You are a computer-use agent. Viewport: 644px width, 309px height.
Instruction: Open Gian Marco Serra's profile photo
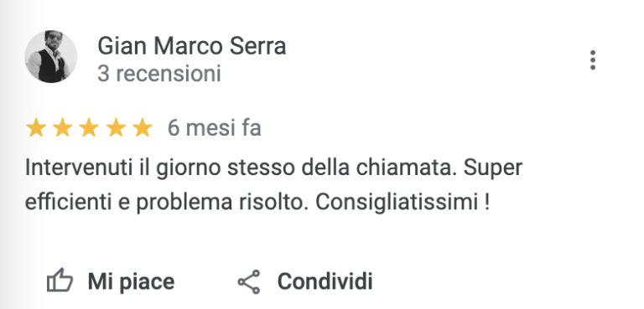tap(51, 57)
